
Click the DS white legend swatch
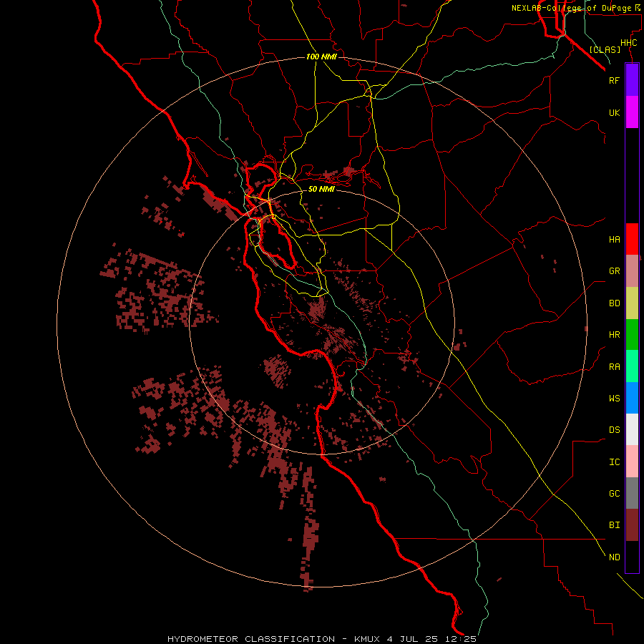coord(632,429)
